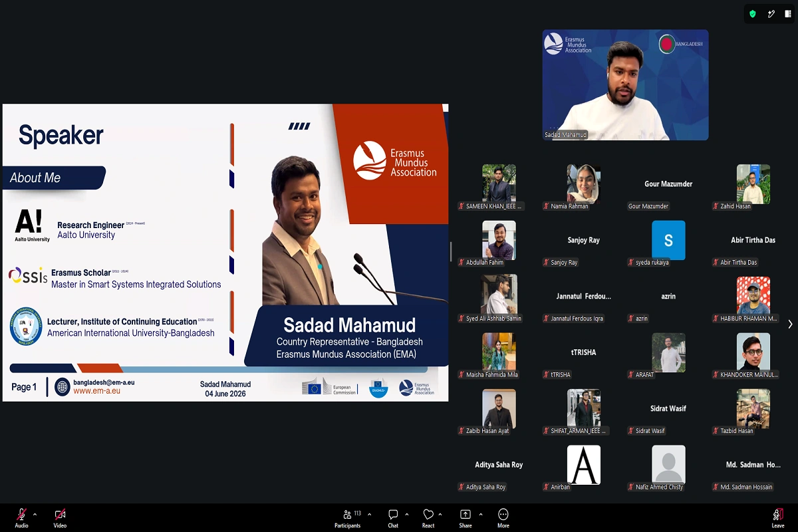Click bangladesh@em-a.eu email on slide
The height and width of the screenshot is (532, 798).
tap(104, 382)
